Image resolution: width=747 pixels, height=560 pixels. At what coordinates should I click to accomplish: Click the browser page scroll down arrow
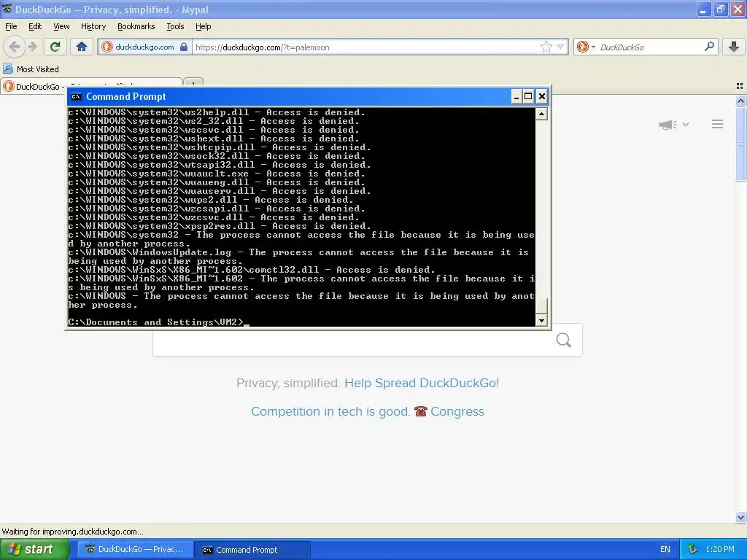point(741,517)
